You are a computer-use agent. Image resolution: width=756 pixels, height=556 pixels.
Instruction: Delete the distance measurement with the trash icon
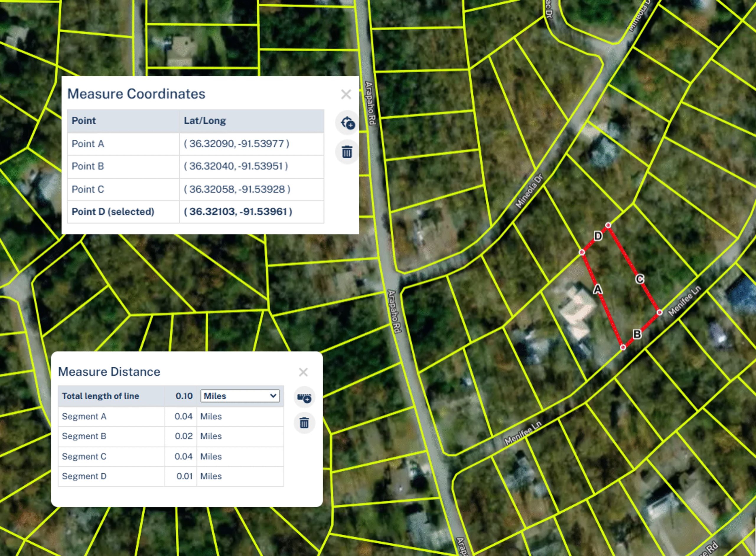pos(304,423)
